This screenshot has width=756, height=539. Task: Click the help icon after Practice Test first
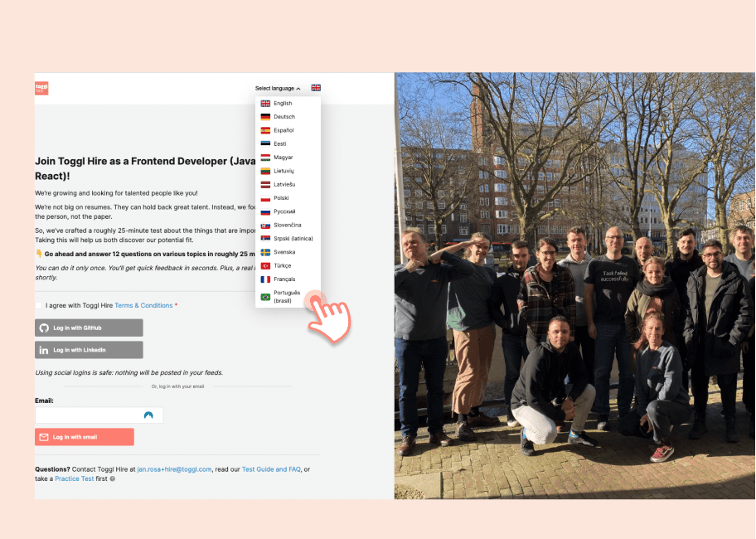coord(113,478)
